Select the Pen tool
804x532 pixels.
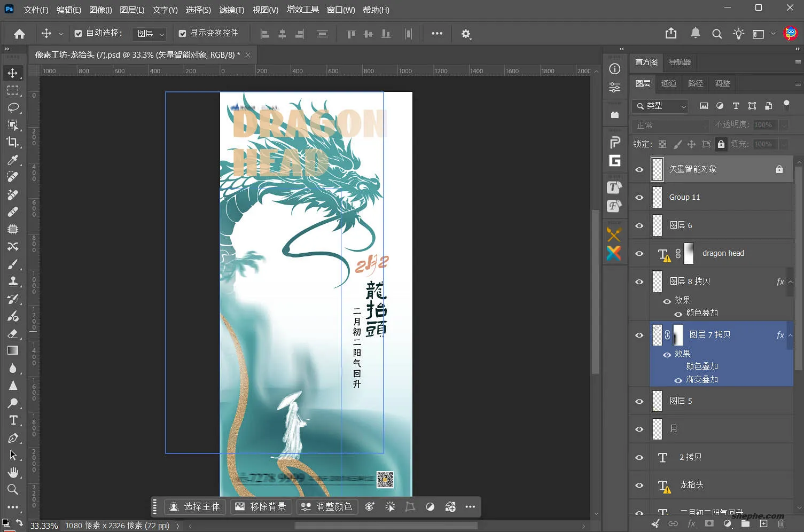[x=13, y=438]
